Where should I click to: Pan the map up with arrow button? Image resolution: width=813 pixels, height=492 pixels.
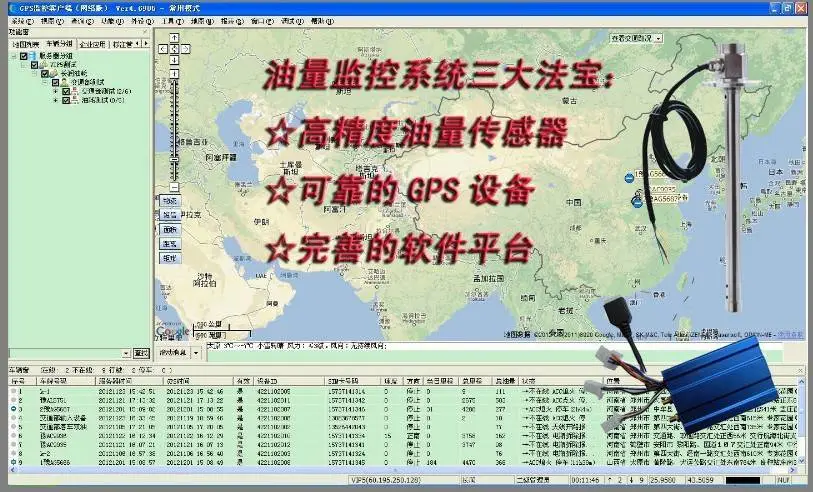[x=174, y=38]
